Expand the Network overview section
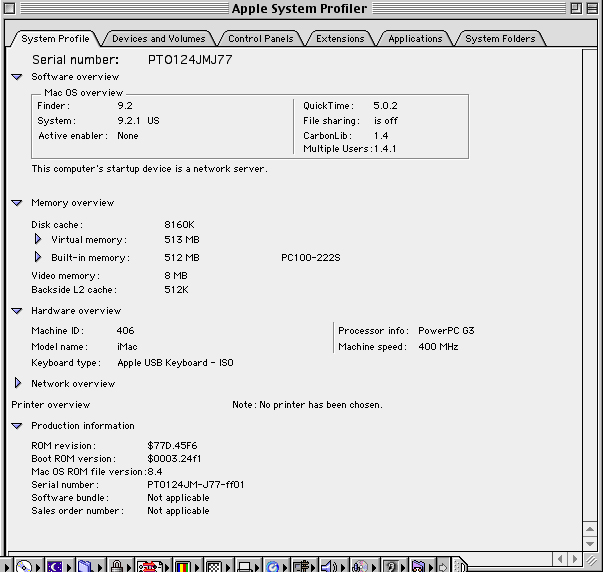603x572 pixels. (x=18, y=383)
